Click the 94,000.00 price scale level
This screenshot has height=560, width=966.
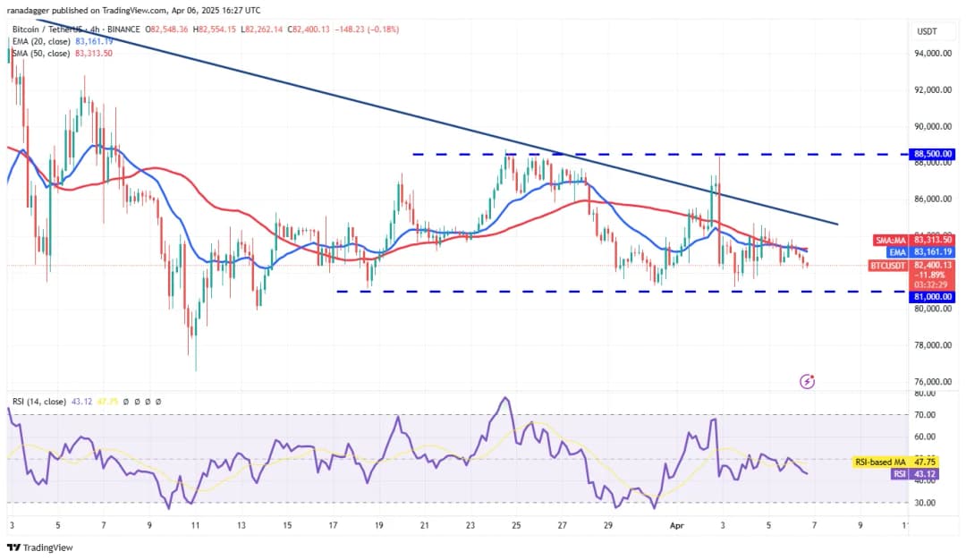pyautogui.click(x=932, y=53)
